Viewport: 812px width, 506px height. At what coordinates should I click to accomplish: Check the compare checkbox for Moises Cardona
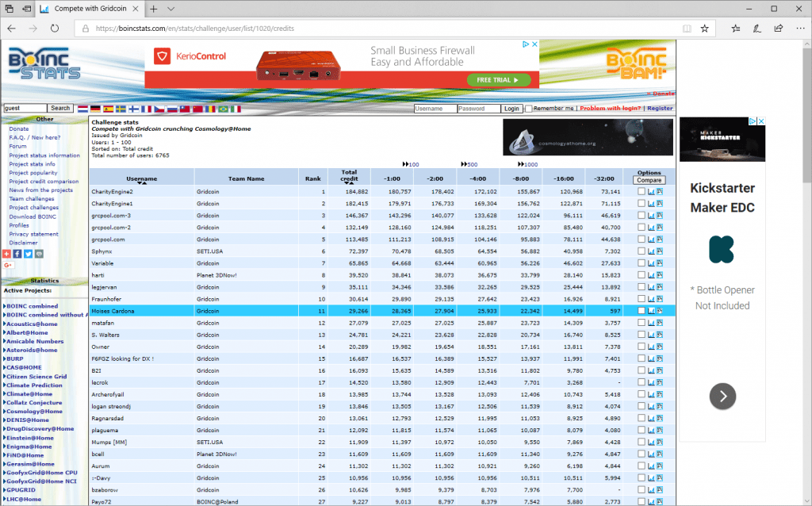click(641, 311)
